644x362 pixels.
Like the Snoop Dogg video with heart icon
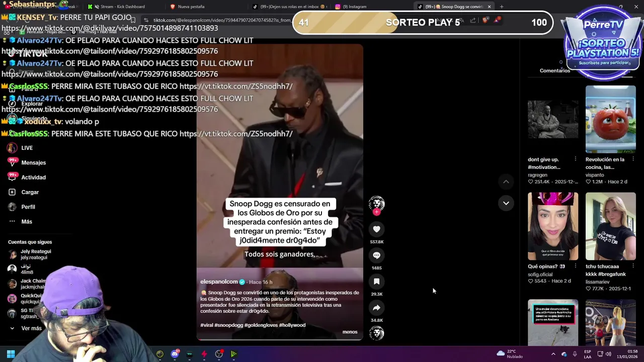point(376,229)
